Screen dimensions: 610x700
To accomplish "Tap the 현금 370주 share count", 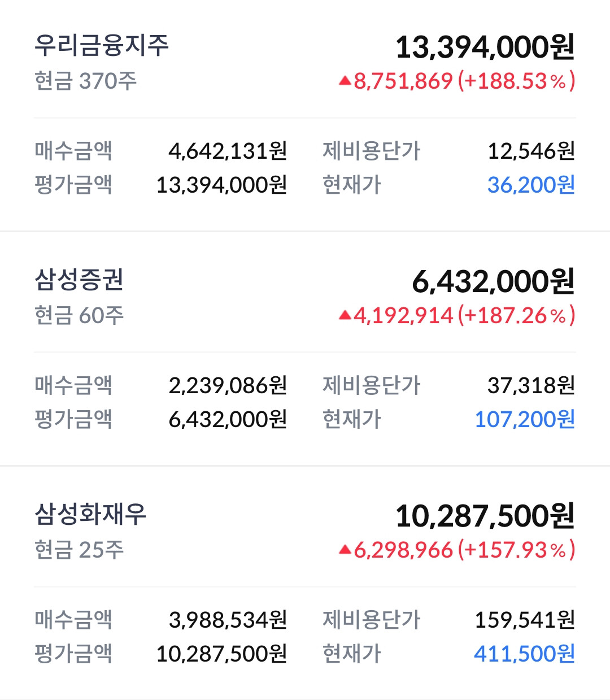I will click(86, 81).
